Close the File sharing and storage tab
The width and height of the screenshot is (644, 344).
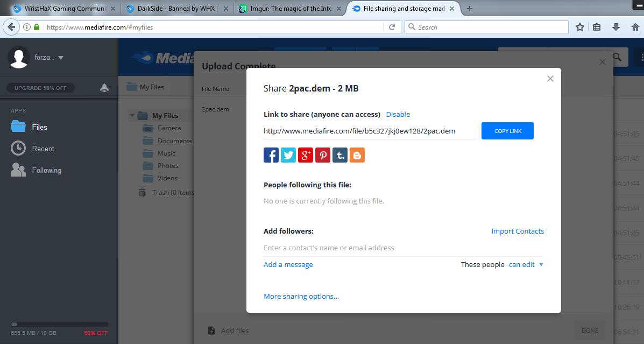point(452,9)
